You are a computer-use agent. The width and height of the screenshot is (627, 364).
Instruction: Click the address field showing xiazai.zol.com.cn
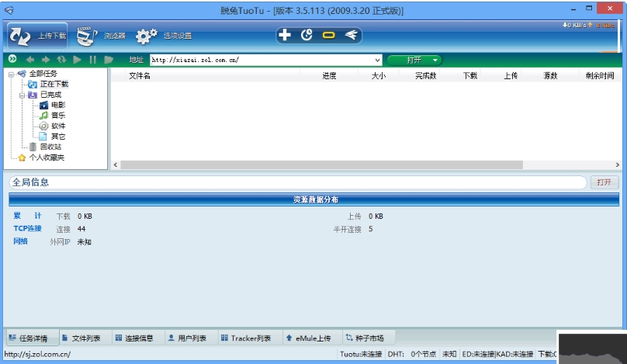[262, 60]
